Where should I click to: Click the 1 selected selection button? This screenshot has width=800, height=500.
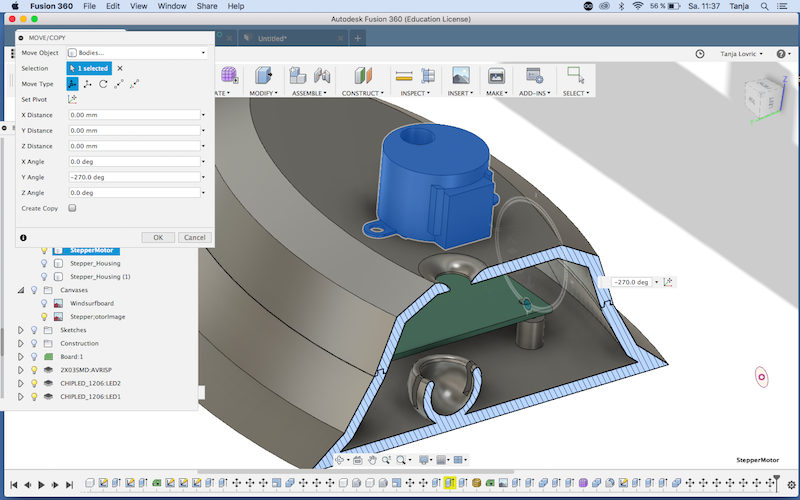pos(89,68)
